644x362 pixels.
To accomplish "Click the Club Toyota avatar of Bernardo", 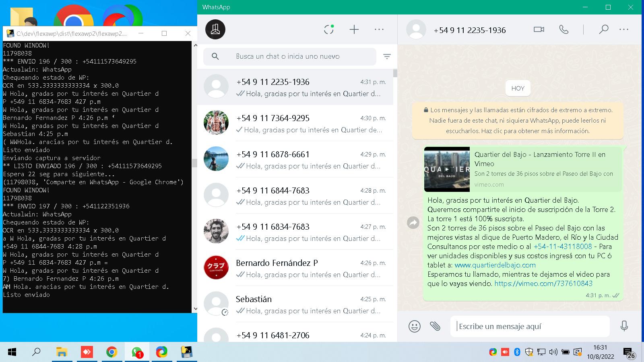I will point(216,267).
